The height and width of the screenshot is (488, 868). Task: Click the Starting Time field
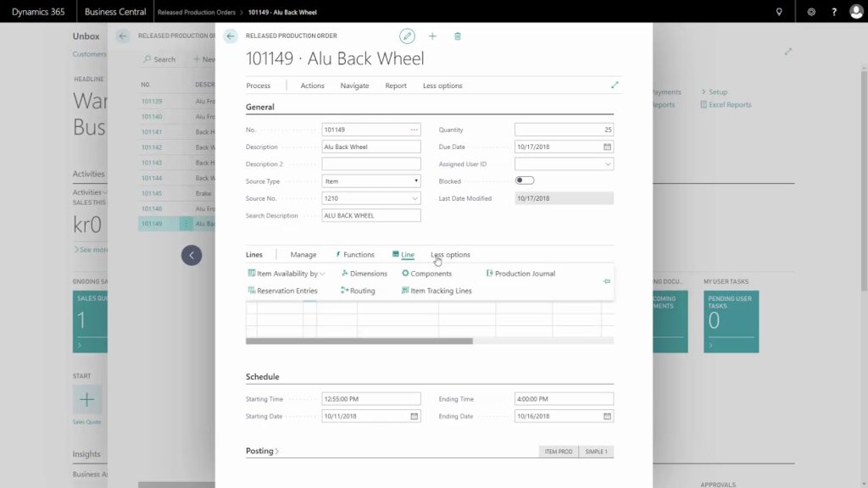pos(371,399)
